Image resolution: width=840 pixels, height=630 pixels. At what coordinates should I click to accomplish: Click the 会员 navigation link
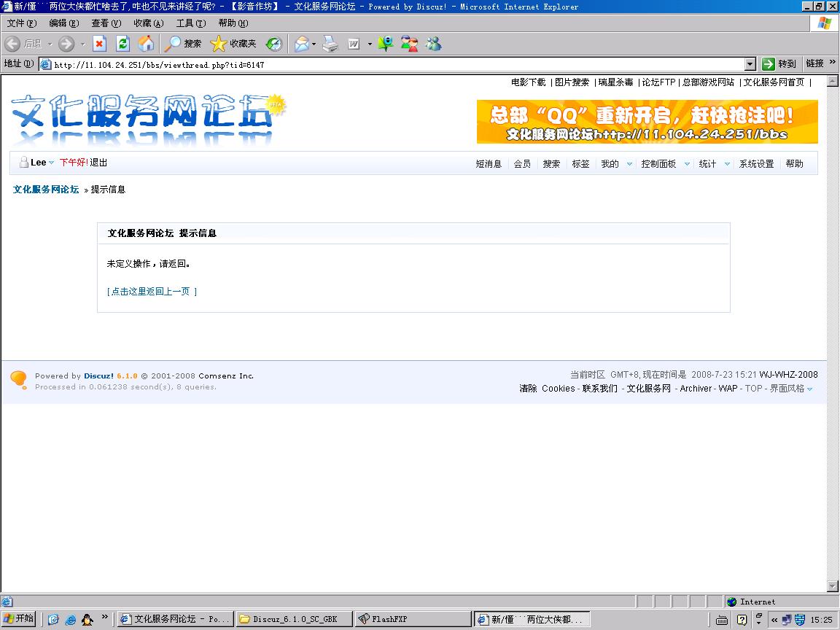(x=522, y=164)
